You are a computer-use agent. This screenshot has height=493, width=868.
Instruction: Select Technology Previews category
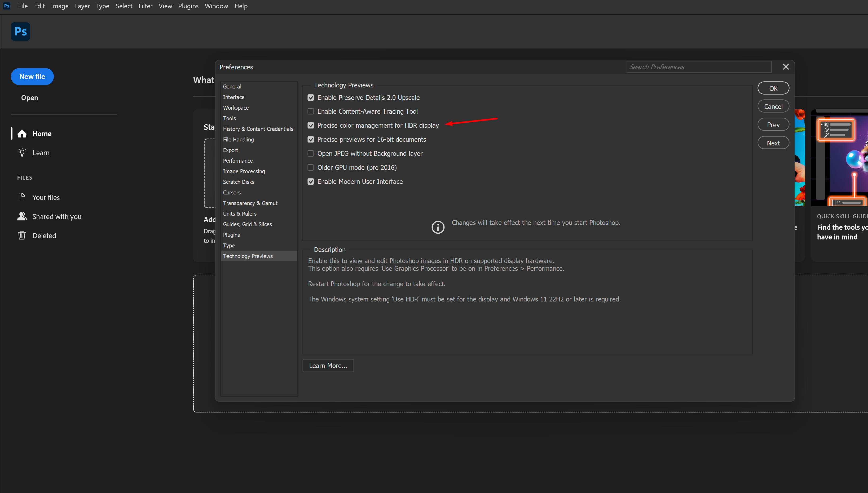tap(259, 256)
